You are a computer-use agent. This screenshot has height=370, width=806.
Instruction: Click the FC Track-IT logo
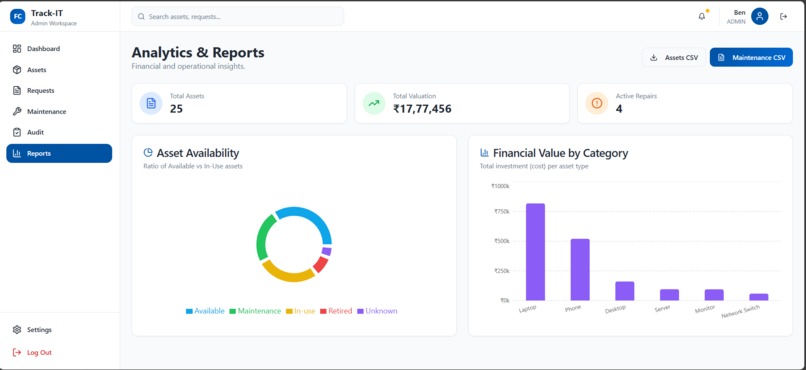pyautogui.click(x=17, y=16)
